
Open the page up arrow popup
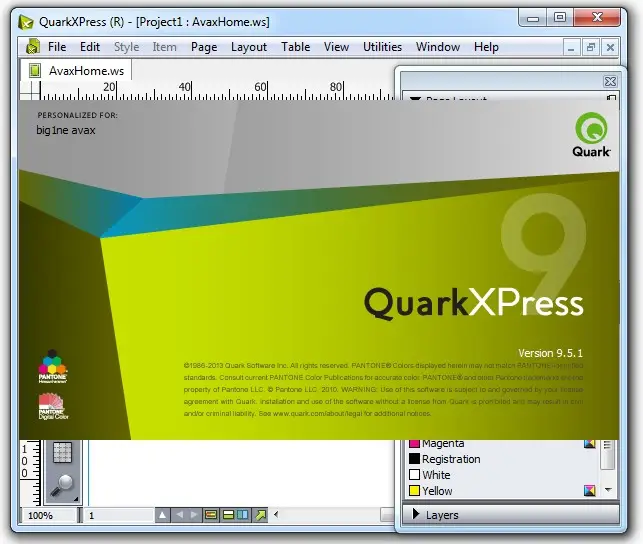tap(162, 515)
